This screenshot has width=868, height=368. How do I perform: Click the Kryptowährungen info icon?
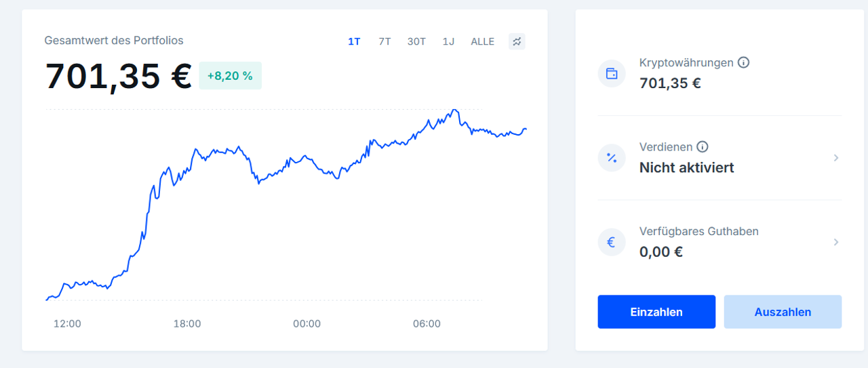coord(743,63)
